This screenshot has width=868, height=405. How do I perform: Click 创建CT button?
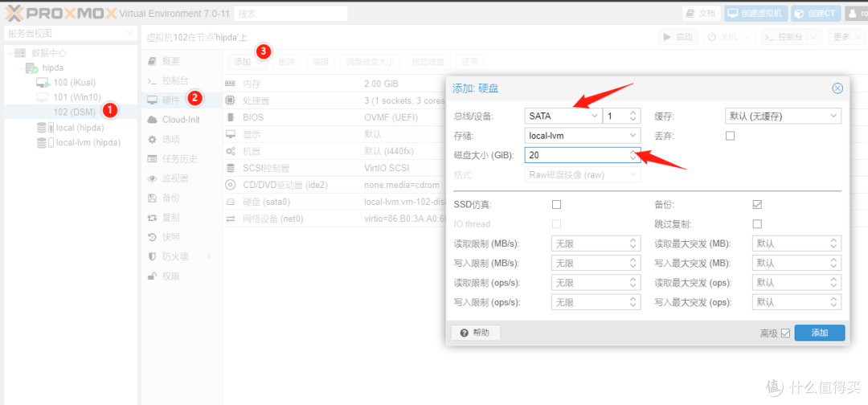[816, 14]
